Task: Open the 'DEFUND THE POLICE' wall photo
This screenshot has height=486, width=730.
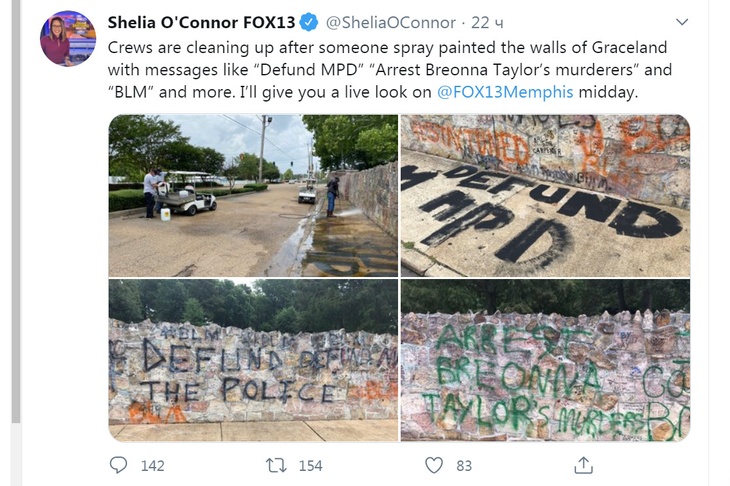Action: (x=253, y=360)
